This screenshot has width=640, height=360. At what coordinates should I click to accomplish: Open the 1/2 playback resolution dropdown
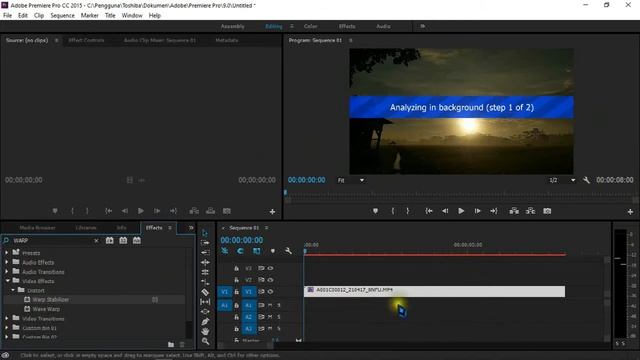(562, 180)
